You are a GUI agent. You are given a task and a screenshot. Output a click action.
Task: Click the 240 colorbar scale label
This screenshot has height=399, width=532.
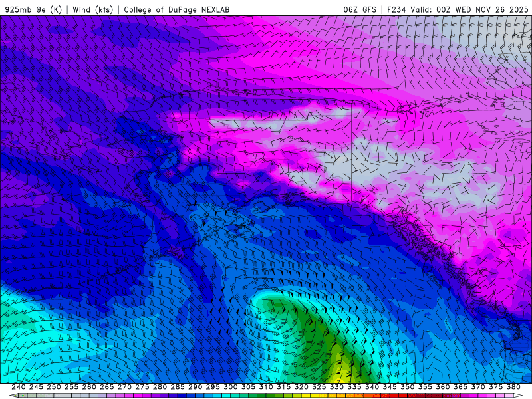(19, 387)
